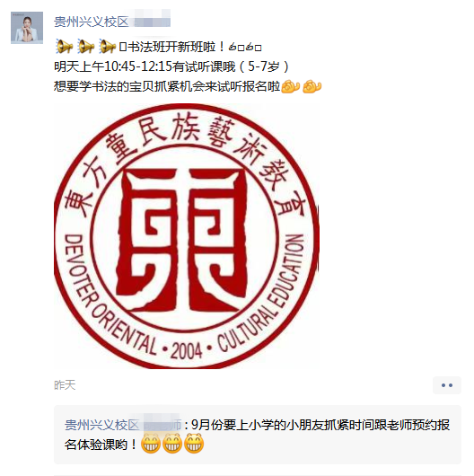The height and width of the screenshot is (476, 474).
Task: Click the middle megaphone emoji in the post
Action: coord(86,47)
